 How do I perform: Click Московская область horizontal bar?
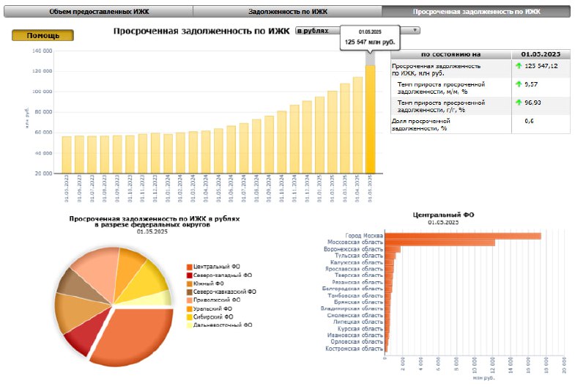click(440, 243)
